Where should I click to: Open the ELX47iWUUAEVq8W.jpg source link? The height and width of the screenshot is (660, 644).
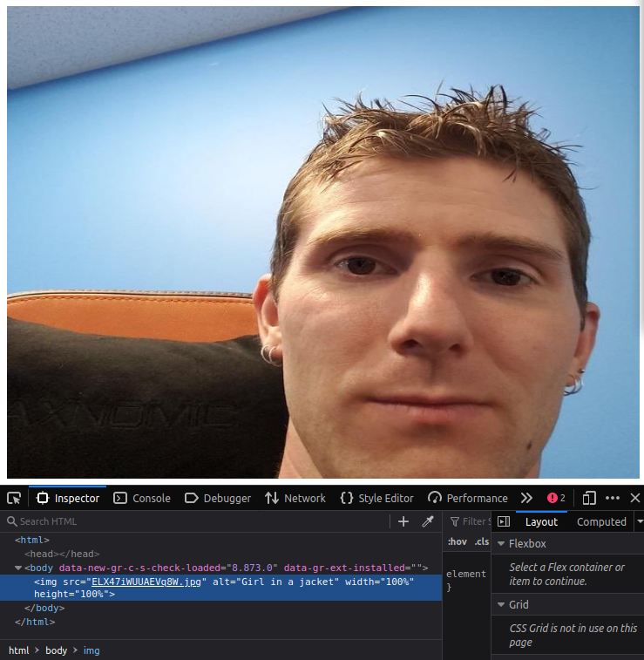146,582
